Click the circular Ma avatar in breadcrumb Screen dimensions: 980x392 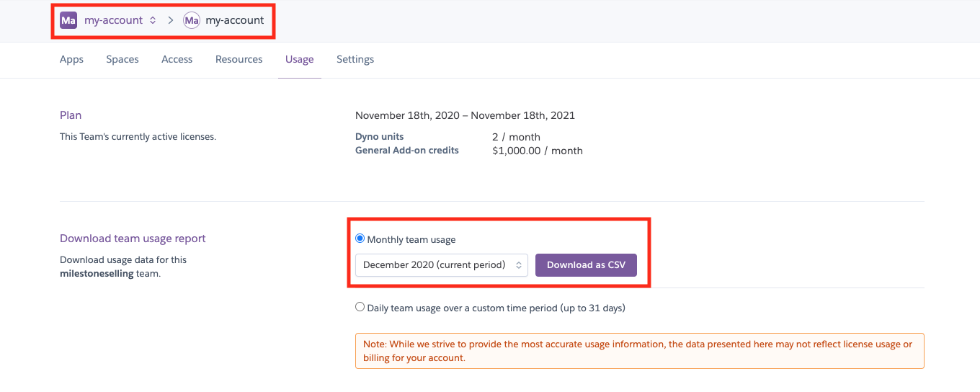(x=191, y=21)
